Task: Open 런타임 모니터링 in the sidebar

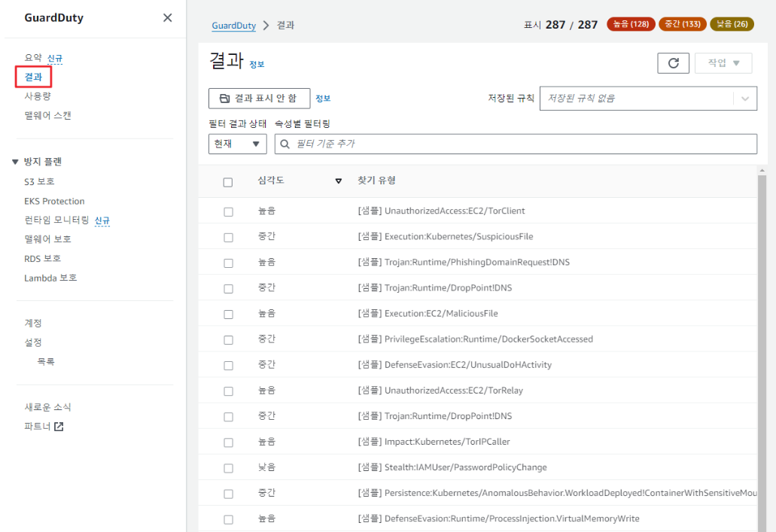Action: point(57,220)
